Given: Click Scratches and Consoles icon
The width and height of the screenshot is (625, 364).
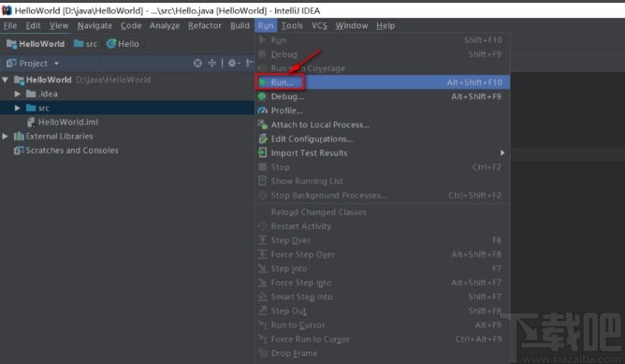Looking at the screenshot, I should tap(19, 151).
